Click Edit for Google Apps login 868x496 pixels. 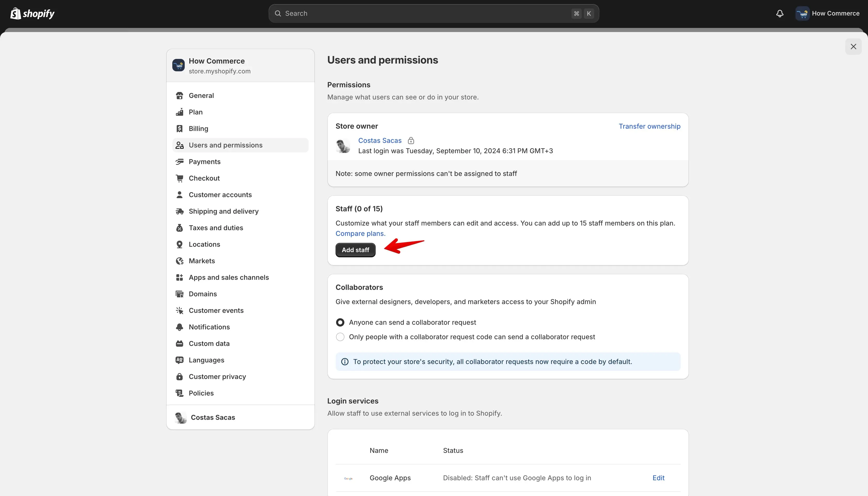click(658, 478)
